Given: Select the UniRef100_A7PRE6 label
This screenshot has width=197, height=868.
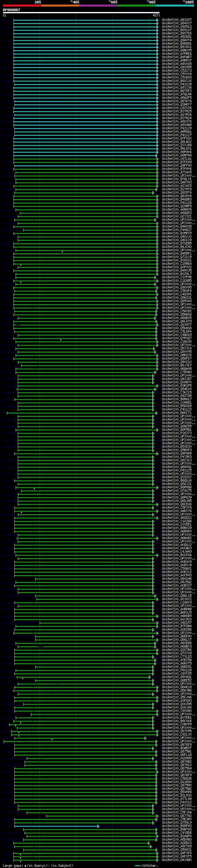Looking at the screenshot, I should pos(176,54).
